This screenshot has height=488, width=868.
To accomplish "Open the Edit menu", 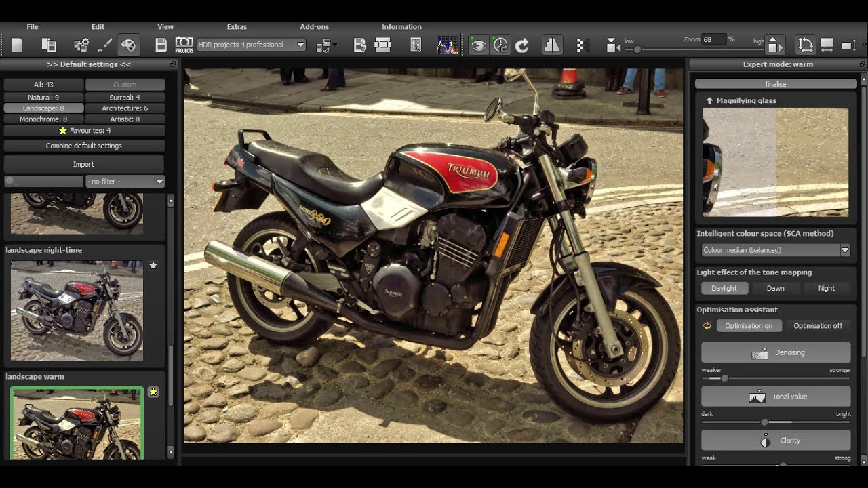I will (x=98, y=27).
